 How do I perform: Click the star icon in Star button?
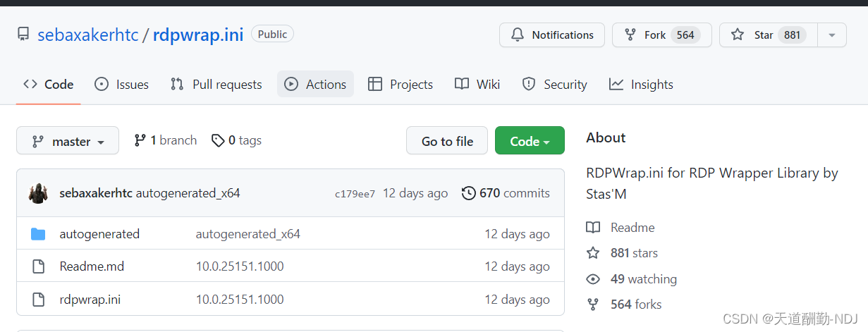coord(738,35)
